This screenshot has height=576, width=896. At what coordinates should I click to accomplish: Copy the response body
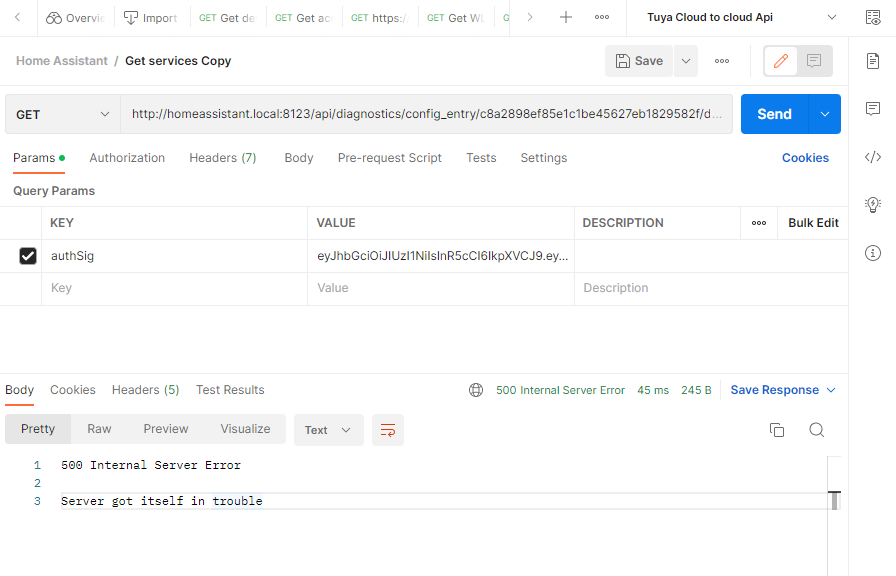(777, 429)
